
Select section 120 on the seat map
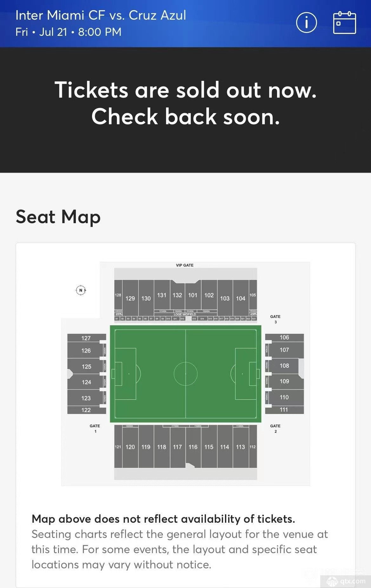(x=130, y=447)
